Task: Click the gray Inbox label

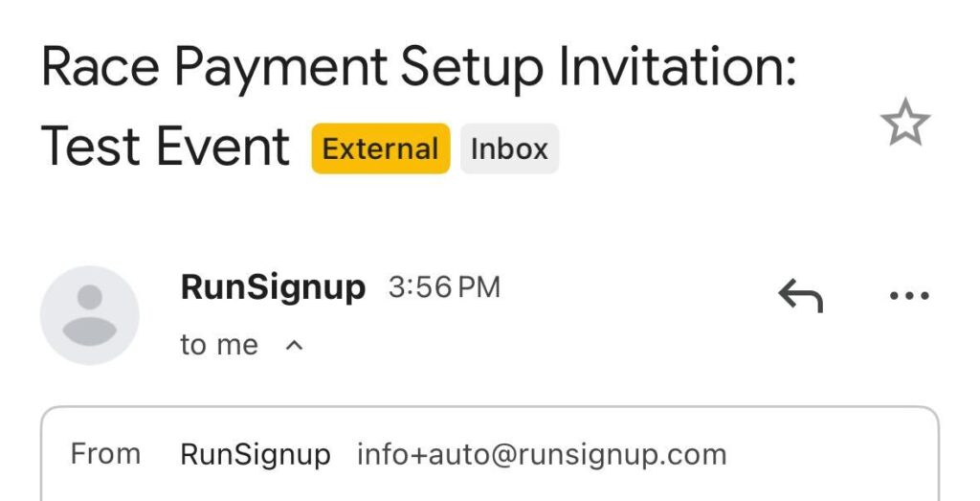Action: (509, 149)
